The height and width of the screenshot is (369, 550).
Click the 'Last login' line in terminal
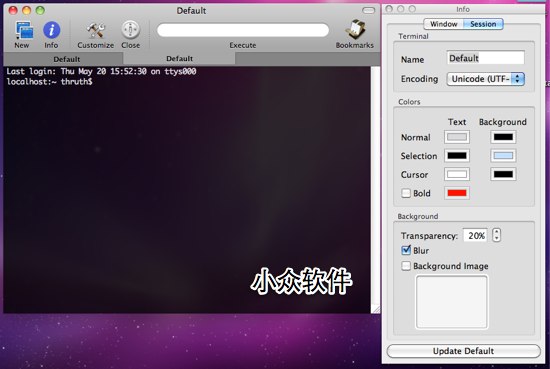(x=101, y=72)
